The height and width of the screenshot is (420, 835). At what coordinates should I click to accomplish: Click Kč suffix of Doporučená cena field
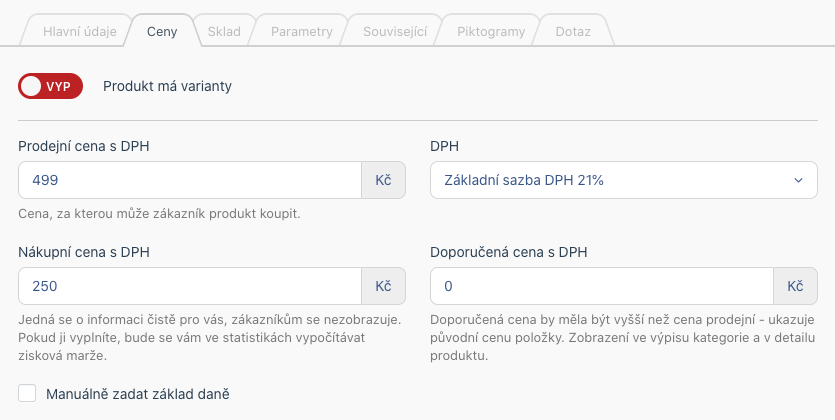pos(795,286)
